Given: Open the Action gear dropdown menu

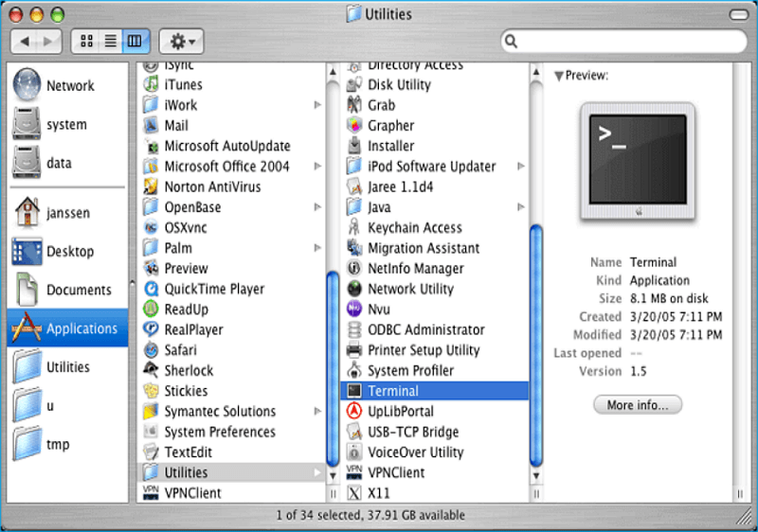Looking at the screenshot, I should (x=181, y=42).
